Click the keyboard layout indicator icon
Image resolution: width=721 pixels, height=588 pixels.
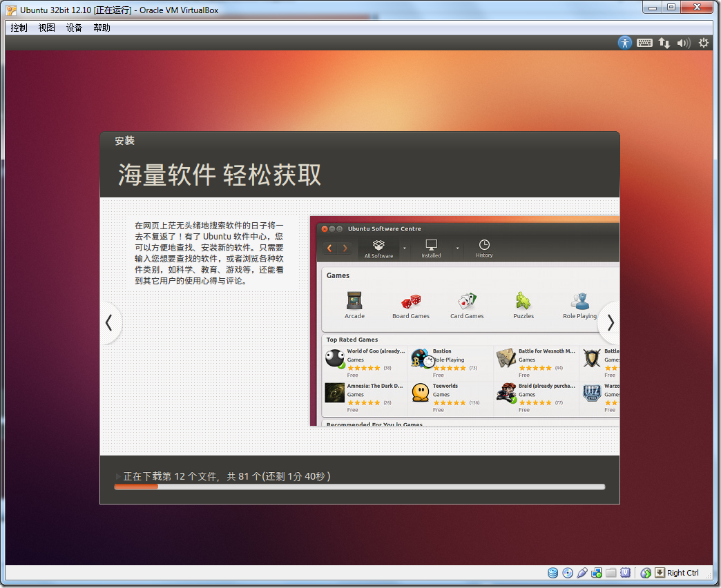pos(644,43)
